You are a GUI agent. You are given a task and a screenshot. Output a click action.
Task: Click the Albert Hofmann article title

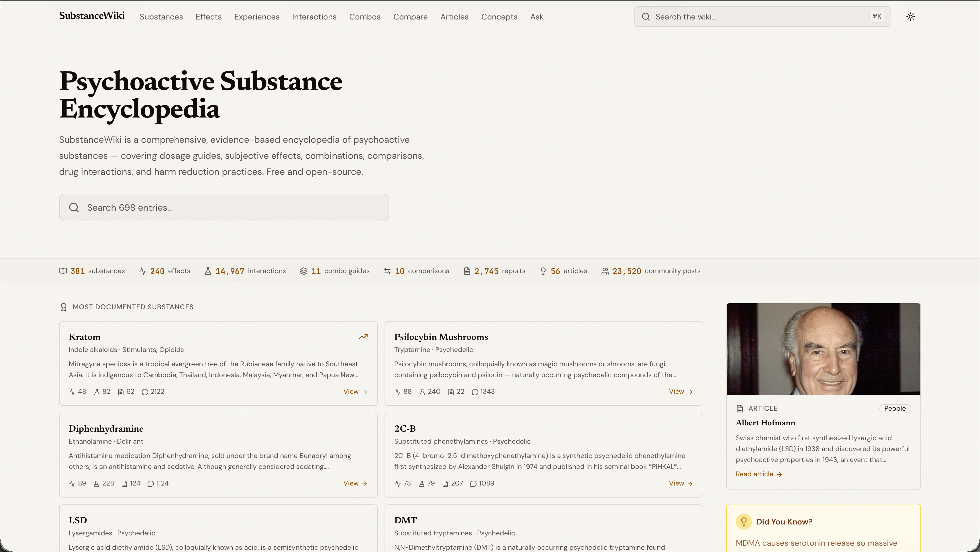point(765,423)
